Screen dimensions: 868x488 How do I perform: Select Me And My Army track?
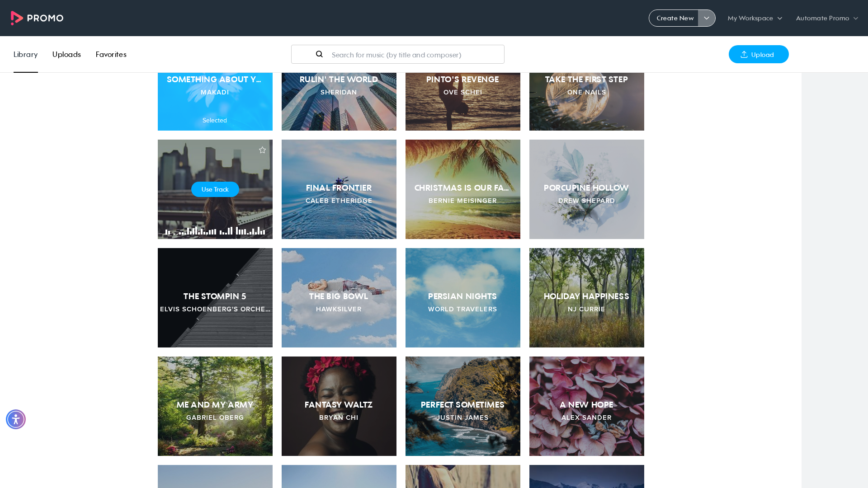[x=215, y=406]
